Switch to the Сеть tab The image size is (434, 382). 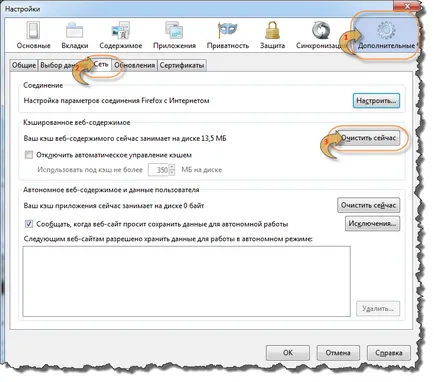click(x=101, y=64)
